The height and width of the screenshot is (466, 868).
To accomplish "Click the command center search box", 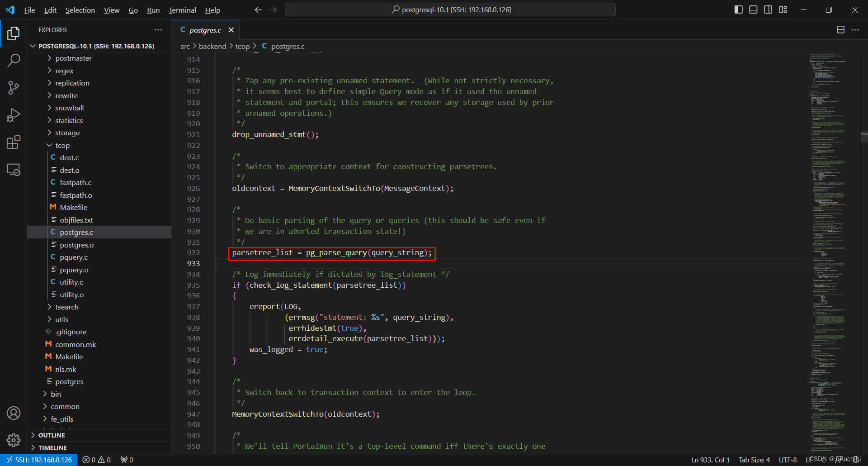I will [450, 10].
